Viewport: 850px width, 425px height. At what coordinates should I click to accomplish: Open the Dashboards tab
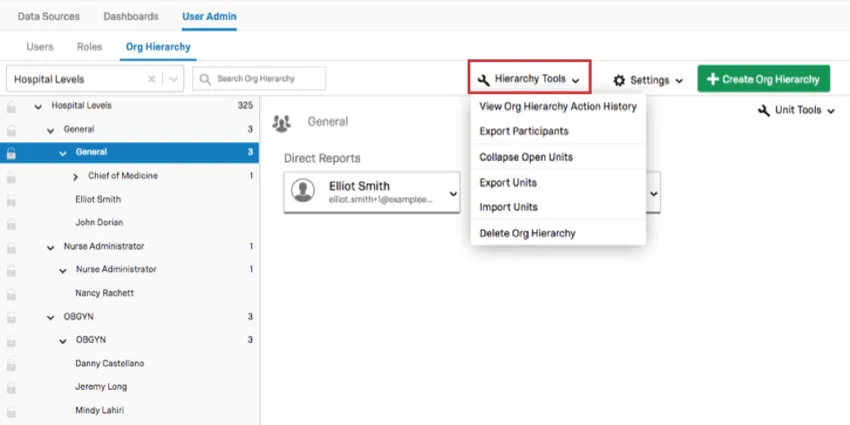coord(130,17)
